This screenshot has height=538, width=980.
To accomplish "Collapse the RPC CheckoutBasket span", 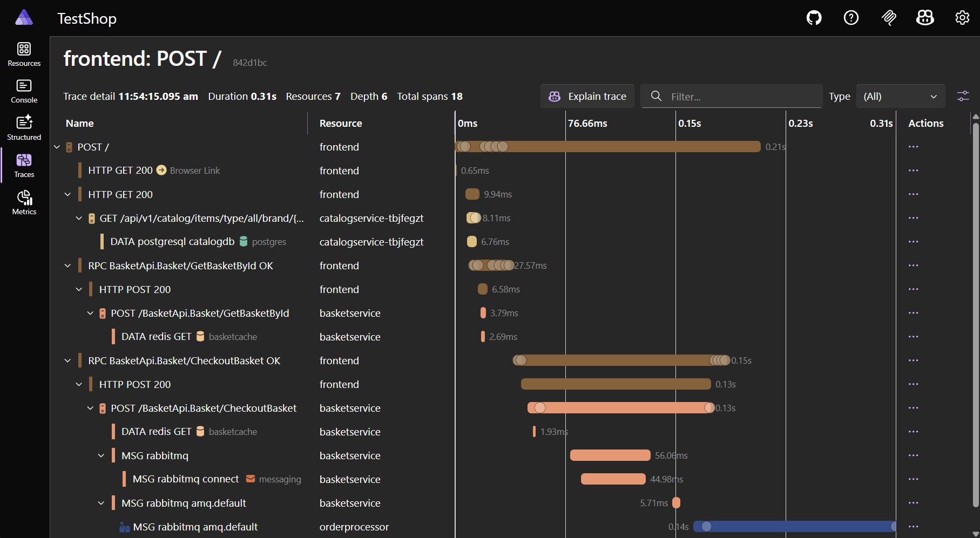I will 67,360.
